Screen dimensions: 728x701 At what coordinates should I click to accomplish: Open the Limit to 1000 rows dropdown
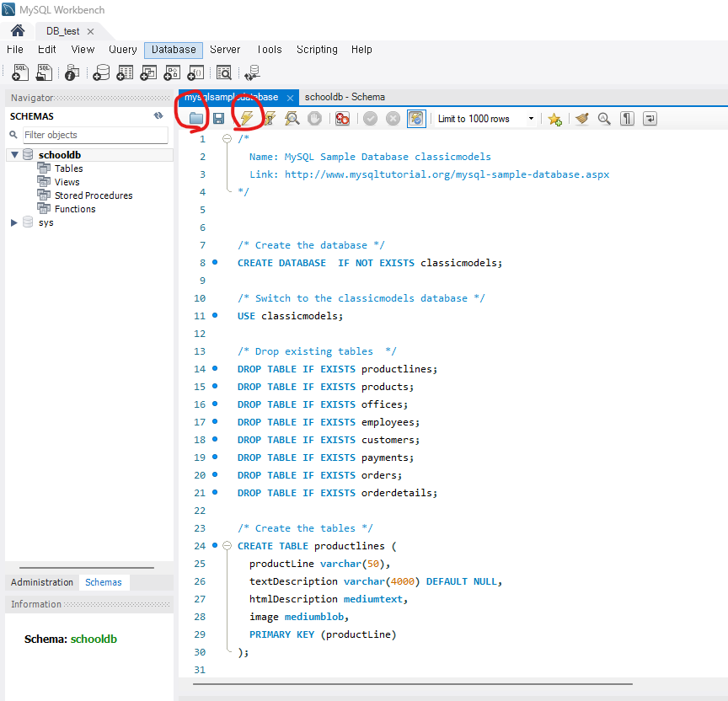[x=485, y=119]
